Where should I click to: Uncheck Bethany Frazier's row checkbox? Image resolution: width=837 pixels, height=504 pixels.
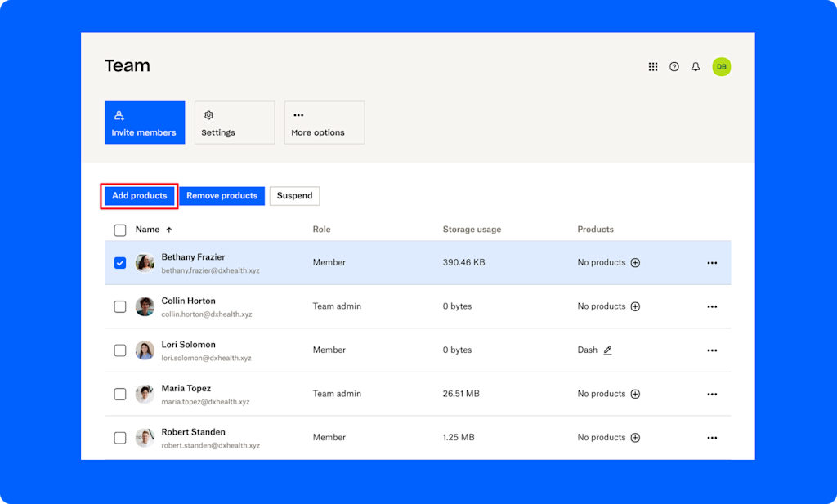tap(120, 262)
